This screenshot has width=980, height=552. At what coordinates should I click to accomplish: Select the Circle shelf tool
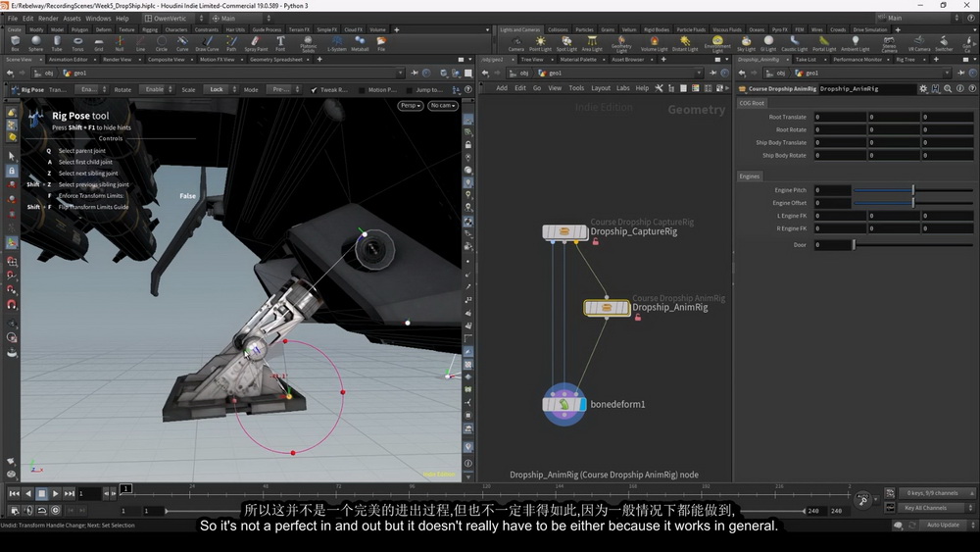162,43
